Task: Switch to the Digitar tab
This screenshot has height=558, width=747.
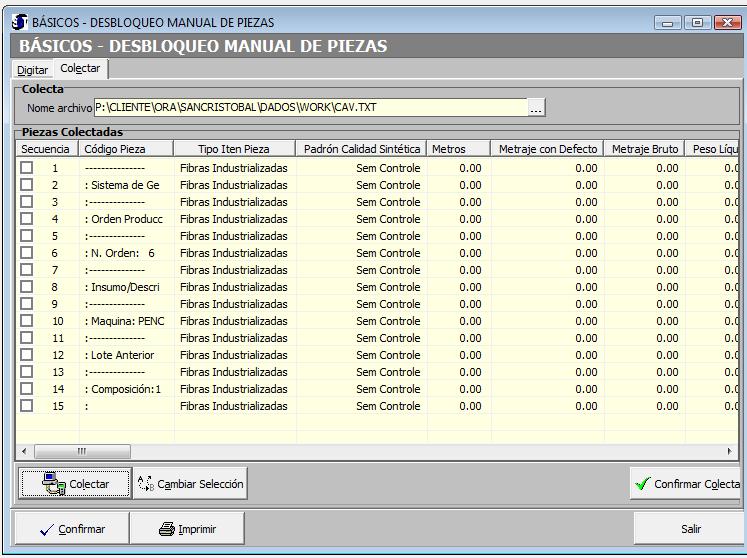Action: click(32, 70)
